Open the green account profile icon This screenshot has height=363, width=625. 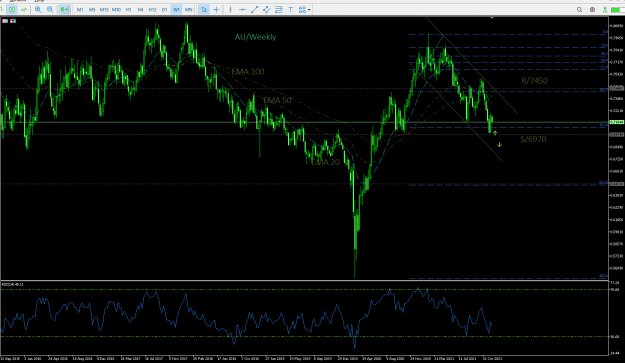[x=605, y=10]
